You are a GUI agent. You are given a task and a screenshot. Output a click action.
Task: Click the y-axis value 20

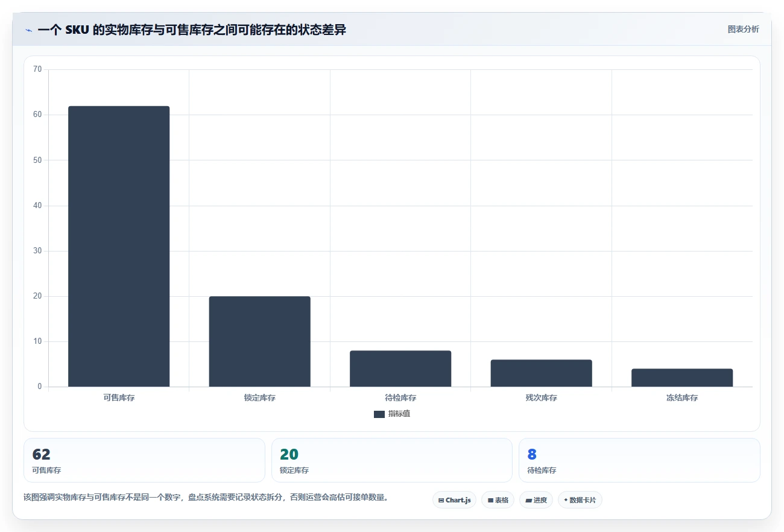pyautogui.click(x=37, y=296)
